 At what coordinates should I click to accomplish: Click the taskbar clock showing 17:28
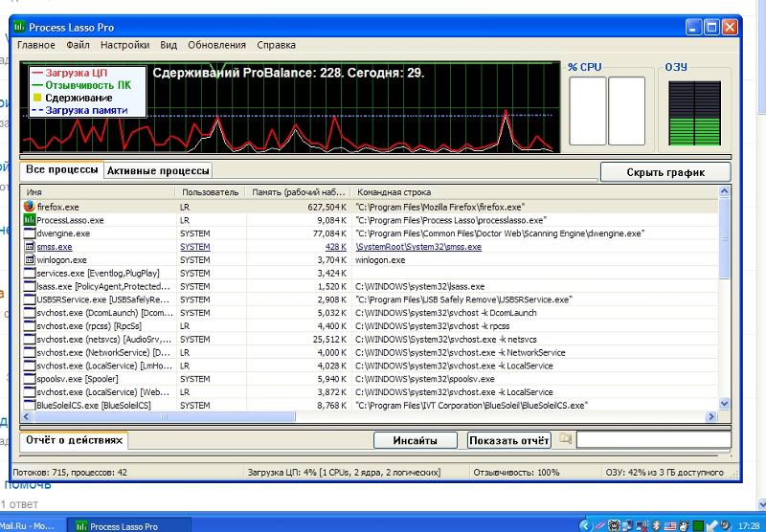(749, 525)
